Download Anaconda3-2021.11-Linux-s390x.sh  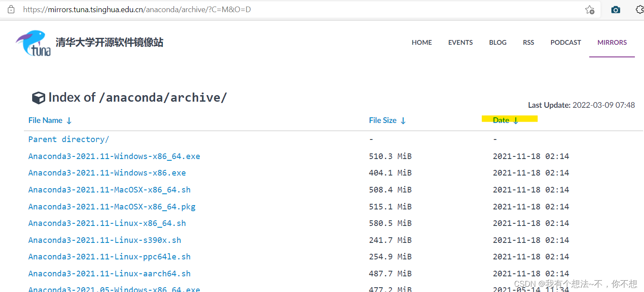click(105, 240)
